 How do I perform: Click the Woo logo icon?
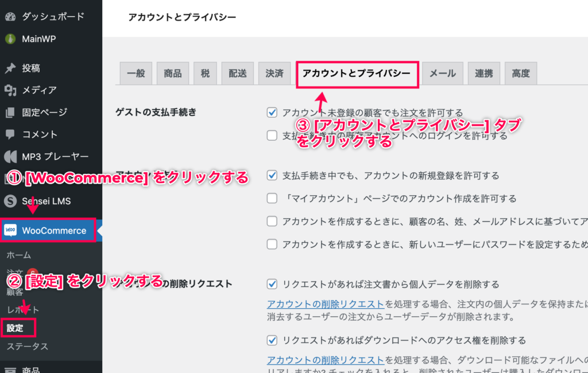pos(10,230)
